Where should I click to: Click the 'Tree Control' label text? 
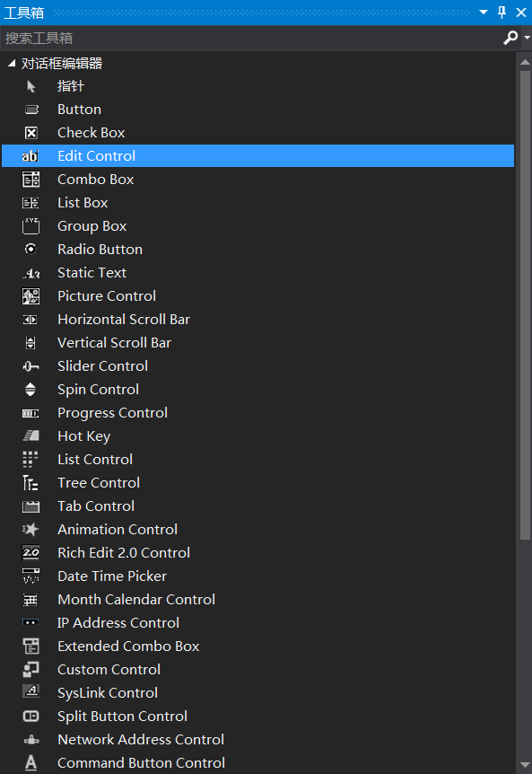point(99,483)
